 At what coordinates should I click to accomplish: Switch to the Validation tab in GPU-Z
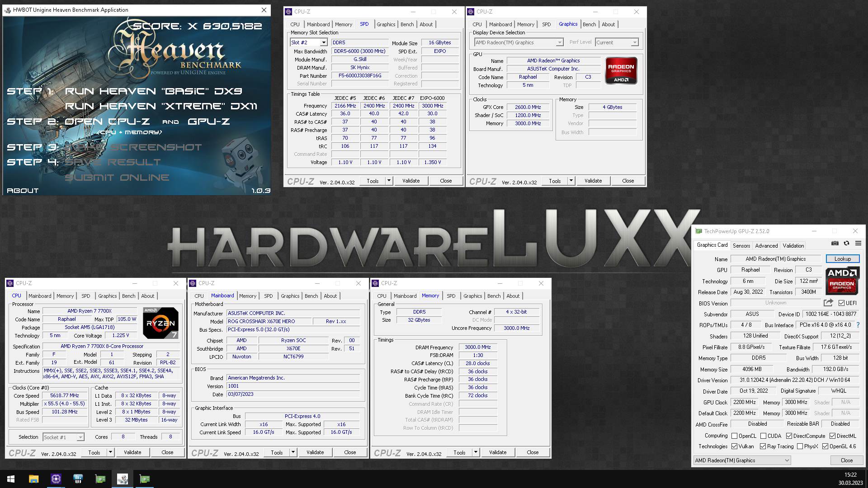click(793, 246)
